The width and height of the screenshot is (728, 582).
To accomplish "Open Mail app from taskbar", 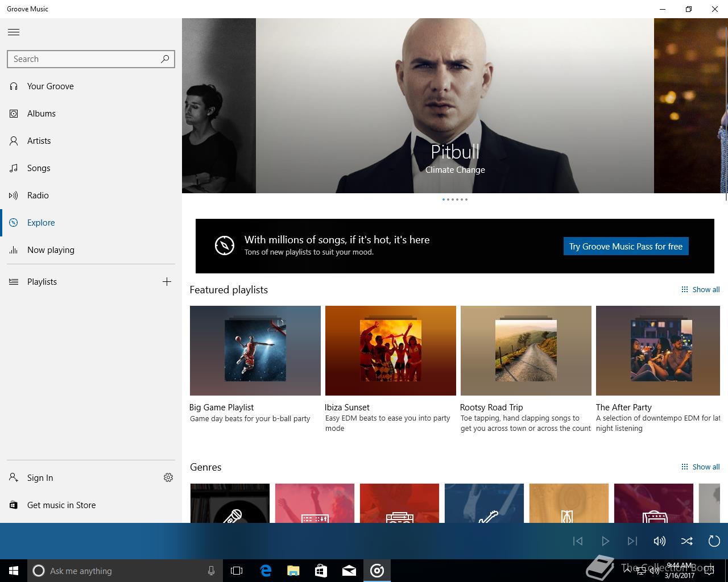I will coord(349,571).
